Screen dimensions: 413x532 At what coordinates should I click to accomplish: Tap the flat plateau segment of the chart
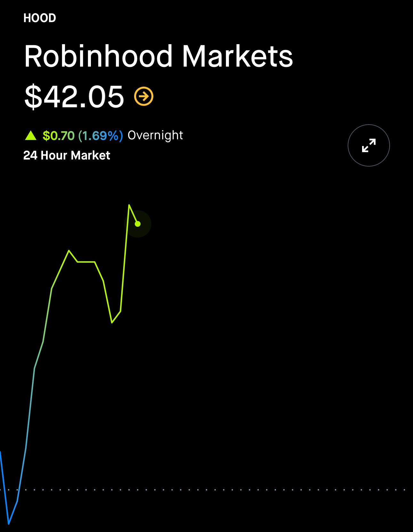86,262
